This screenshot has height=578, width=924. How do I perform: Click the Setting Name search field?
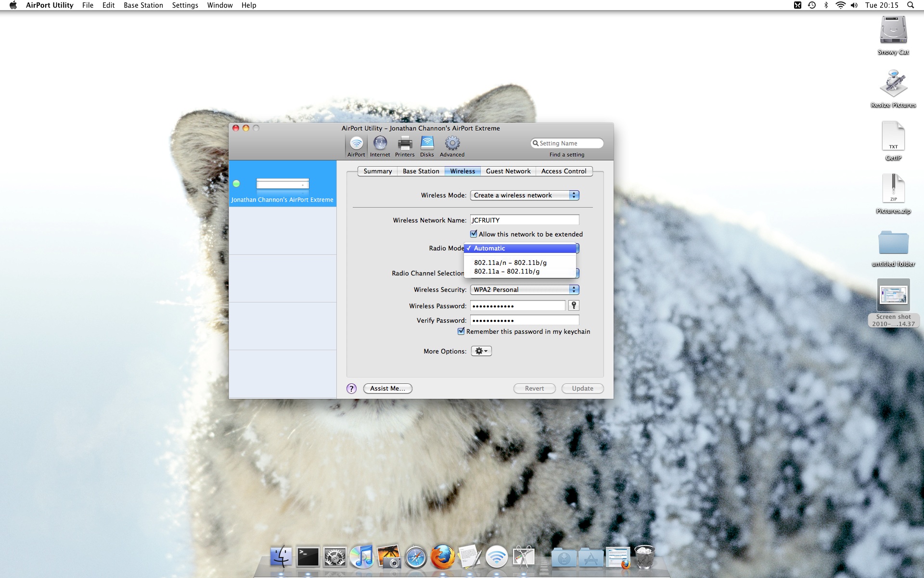coord(567,143)
